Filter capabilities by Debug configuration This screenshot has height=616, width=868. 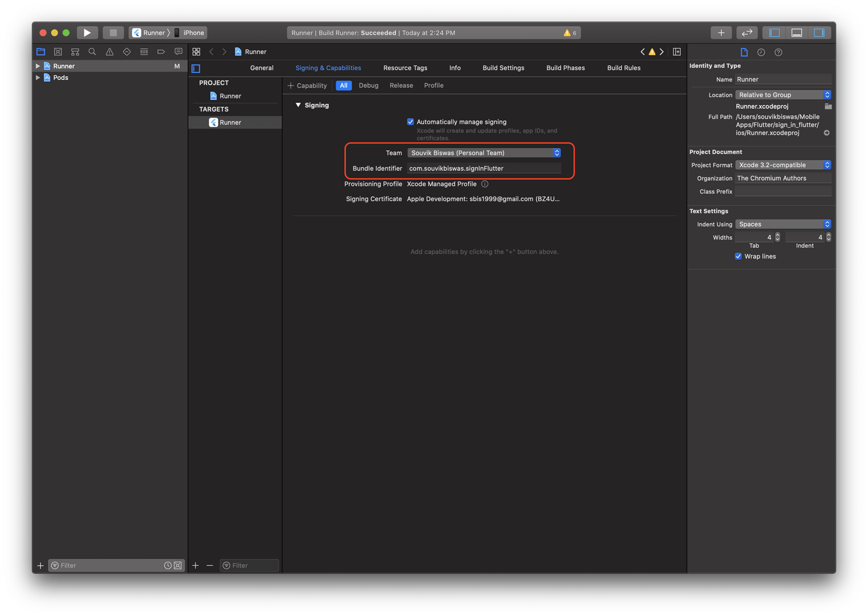pos(369,86)
